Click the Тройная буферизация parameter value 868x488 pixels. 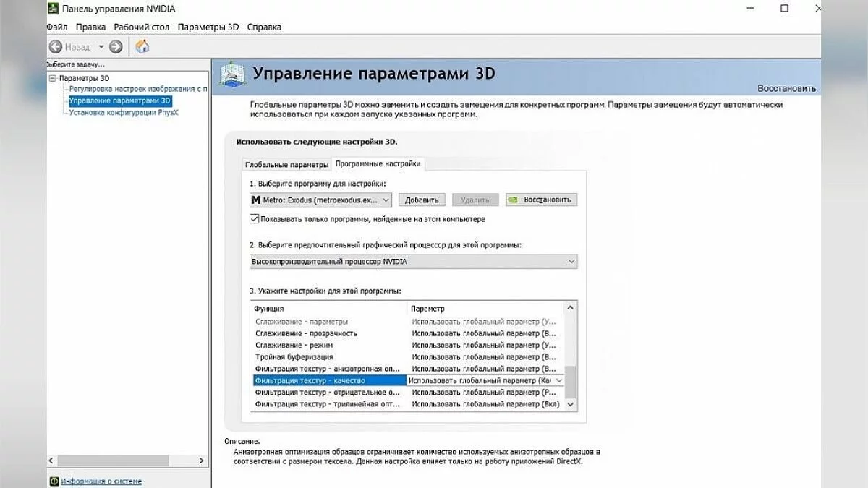pyautogui.click(x=485, y=357)
